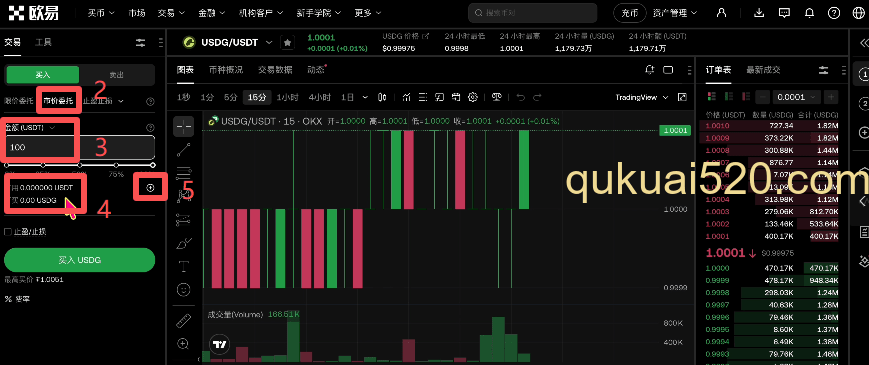Select the ruler measure tool
The image size is (869, 365).
pos(183,321)
